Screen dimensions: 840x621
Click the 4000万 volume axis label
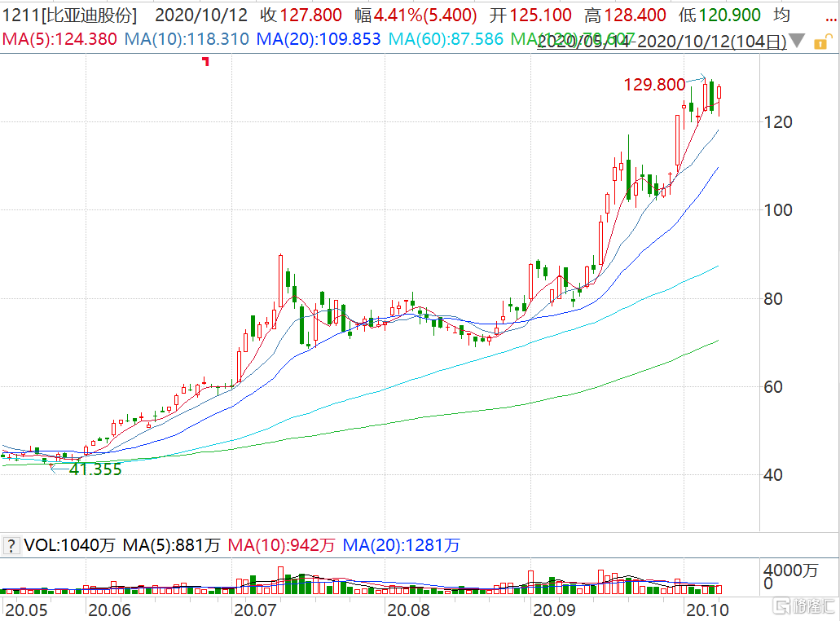tap(791, 570)
